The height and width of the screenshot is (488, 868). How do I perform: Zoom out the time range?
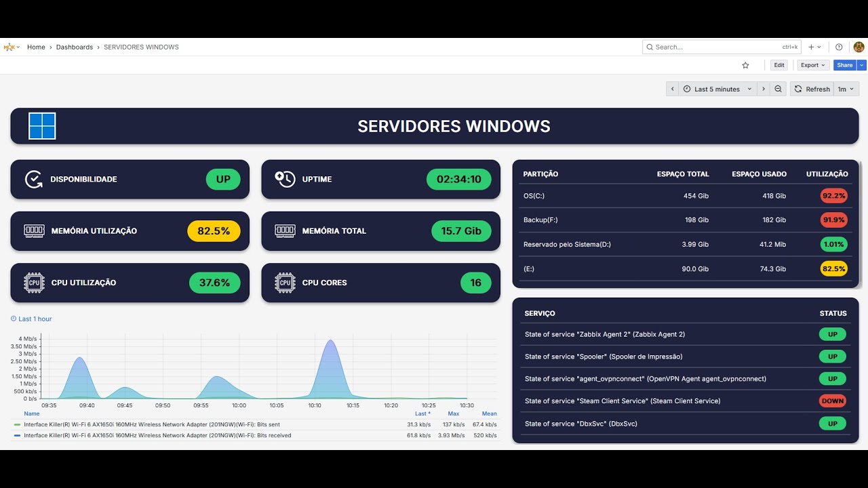click(778, 89)
